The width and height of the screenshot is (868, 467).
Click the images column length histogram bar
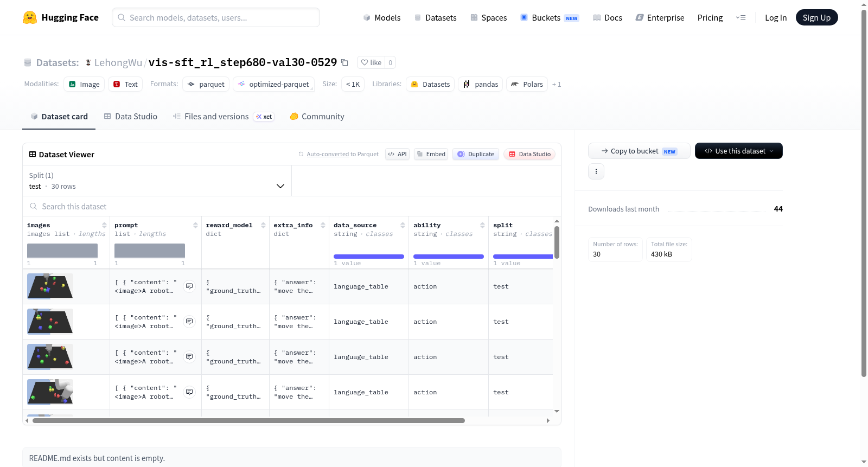62,251
